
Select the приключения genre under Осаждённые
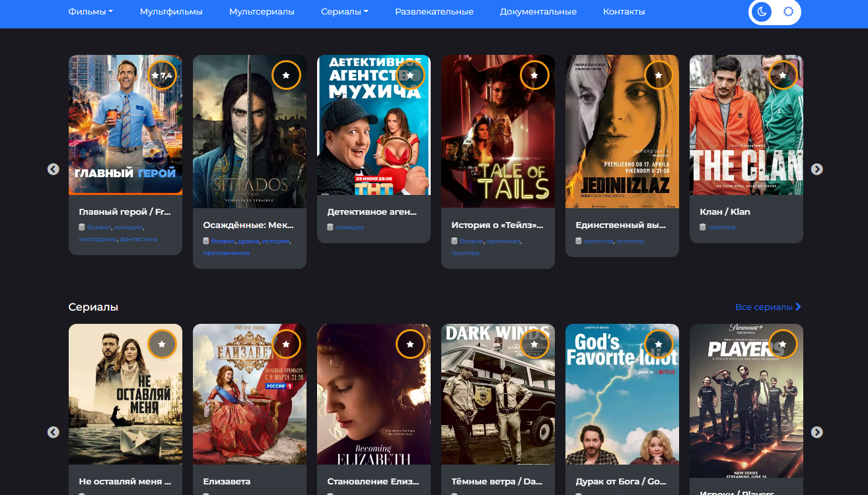(x=226, y=252)
